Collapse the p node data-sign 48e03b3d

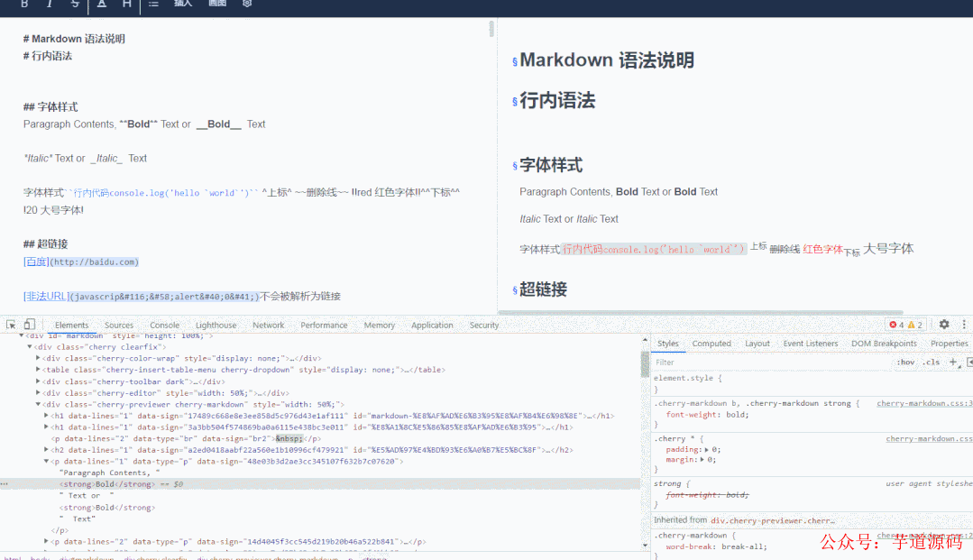click(x=46, y=462)
